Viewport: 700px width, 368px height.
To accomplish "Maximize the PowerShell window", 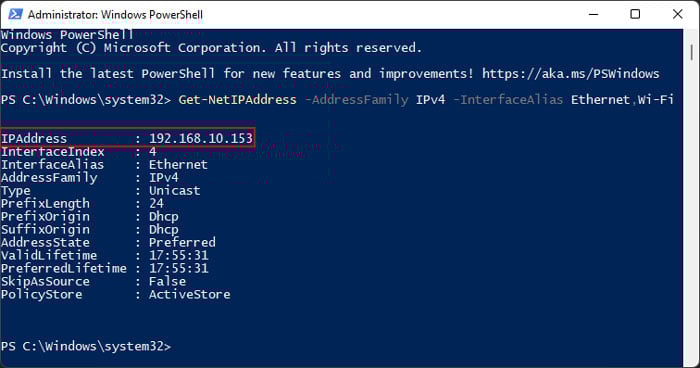I will 635,14.
